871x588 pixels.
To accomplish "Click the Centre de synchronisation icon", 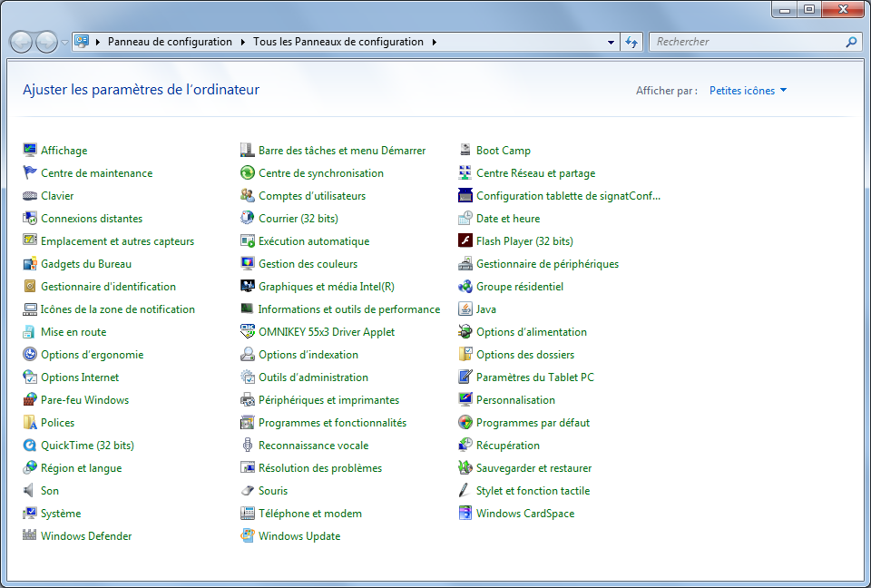I will click(x=247, y=172).
